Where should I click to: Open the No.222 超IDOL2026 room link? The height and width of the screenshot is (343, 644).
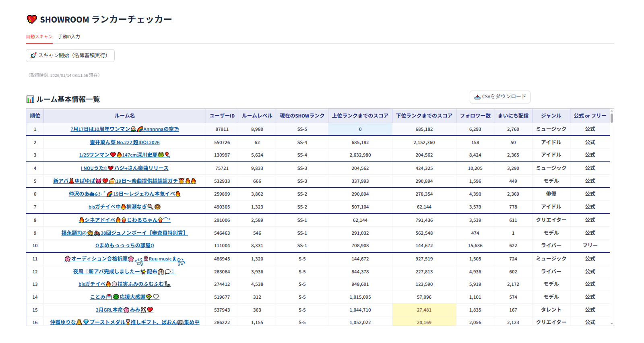click(124, 143)
